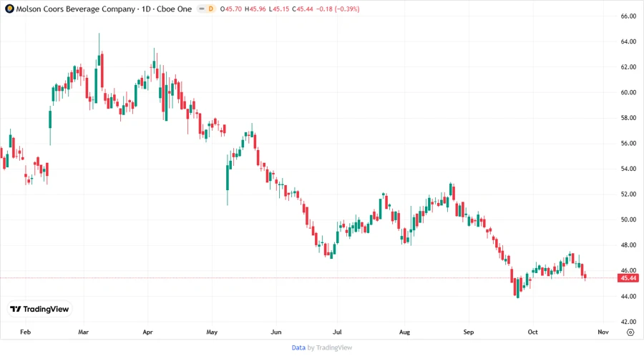This screenshot has height=356, width=644.
Task: Click the 66.00 price axis label
Action: tap(628, 16)
